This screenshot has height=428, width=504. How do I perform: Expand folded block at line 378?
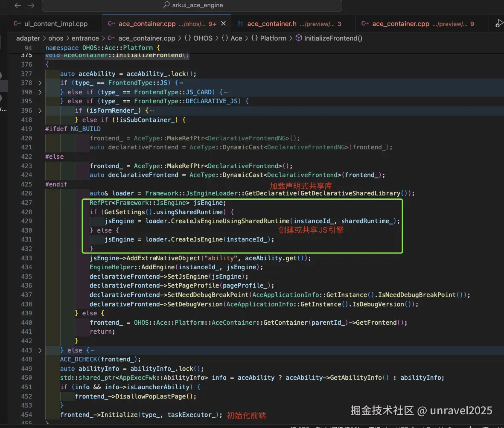(40, 83)
